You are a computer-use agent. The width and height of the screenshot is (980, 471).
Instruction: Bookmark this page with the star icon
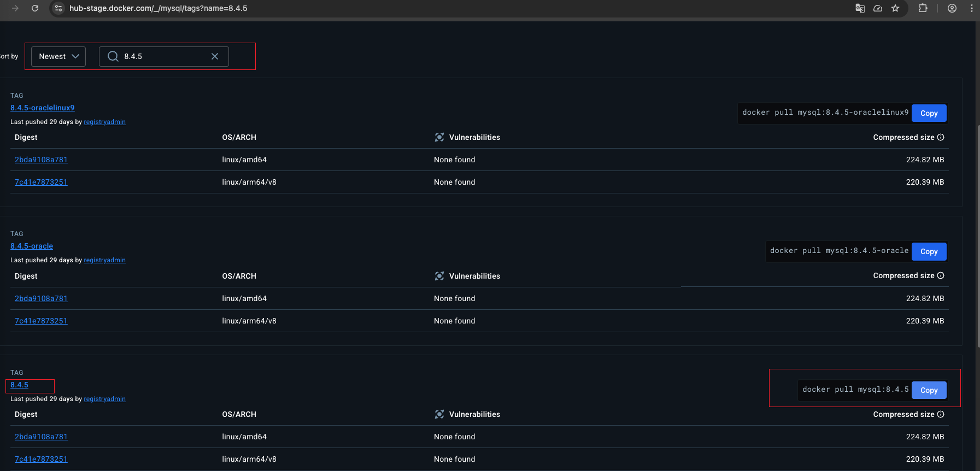[x=895, y=8]
